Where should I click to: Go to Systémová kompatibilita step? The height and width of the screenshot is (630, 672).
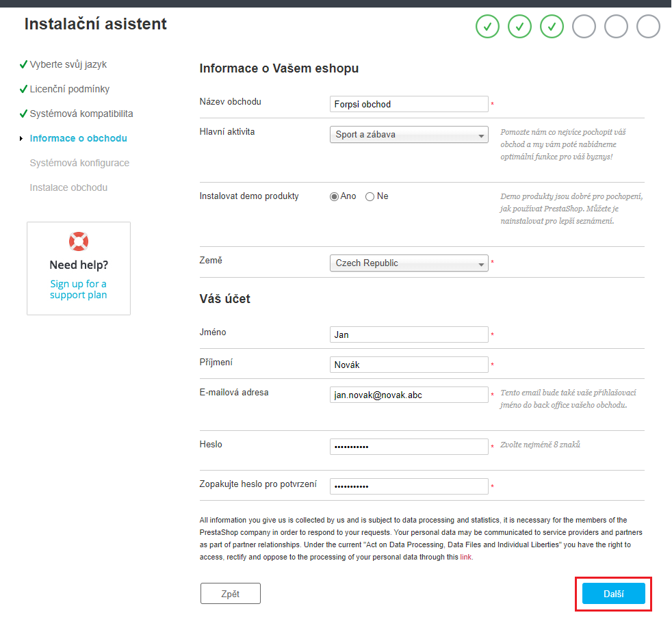81,114
